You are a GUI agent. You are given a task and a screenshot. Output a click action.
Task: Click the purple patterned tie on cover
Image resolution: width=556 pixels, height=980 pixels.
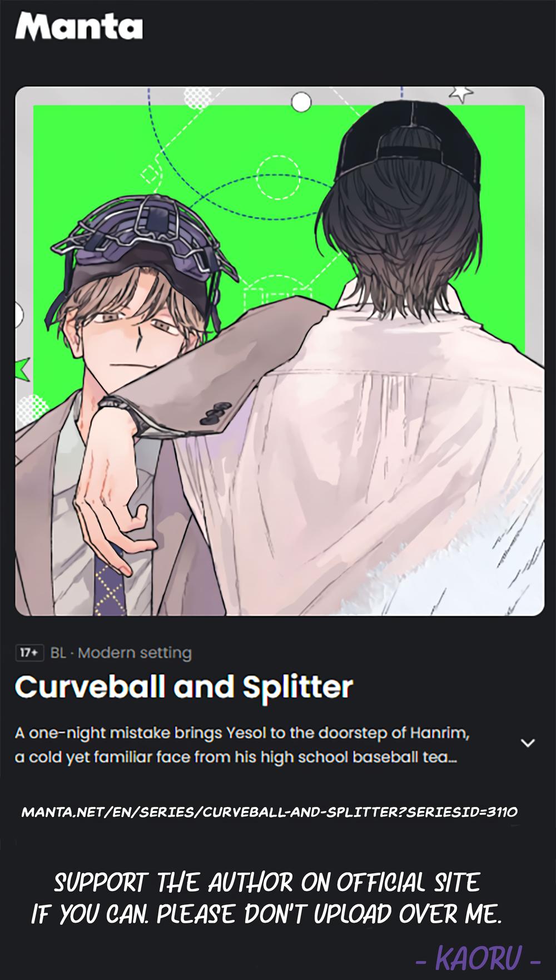[110, 577]
